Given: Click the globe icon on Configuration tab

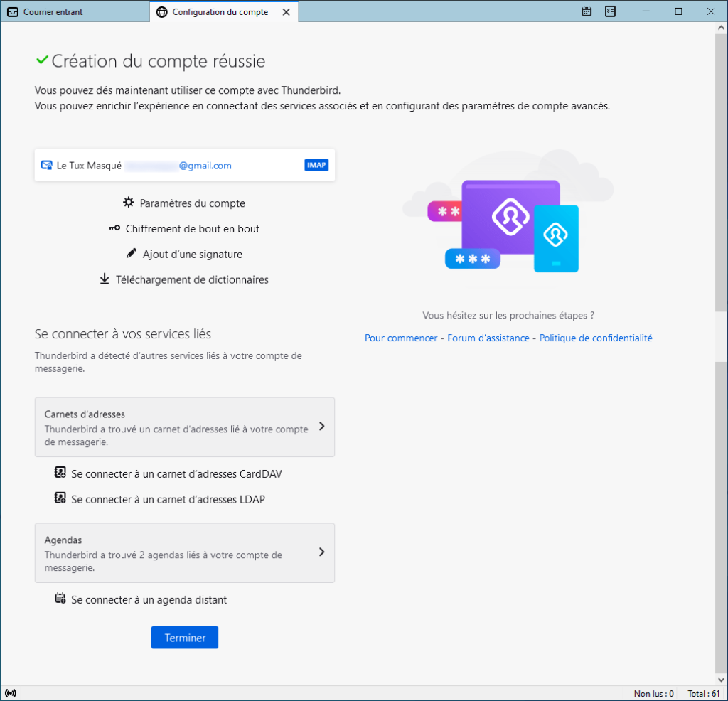Looking at the screenshot, I should (x=161, y=12).
